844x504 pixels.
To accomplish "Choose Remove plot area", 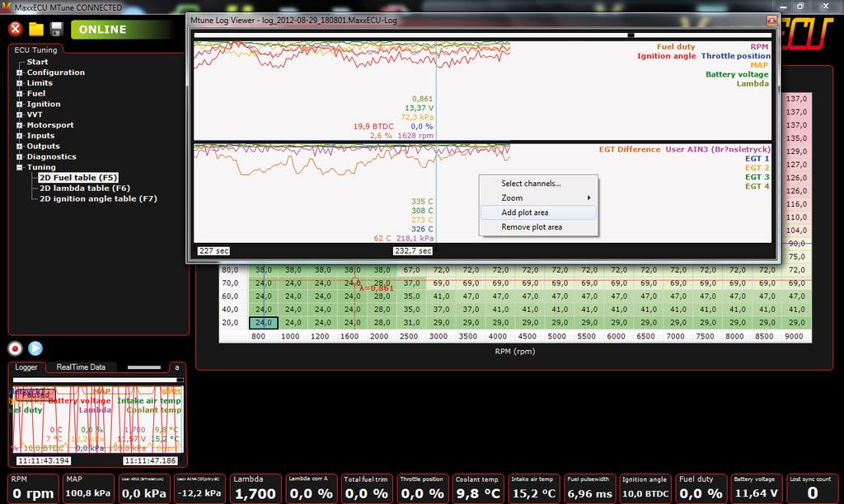I will coord(538,227).
